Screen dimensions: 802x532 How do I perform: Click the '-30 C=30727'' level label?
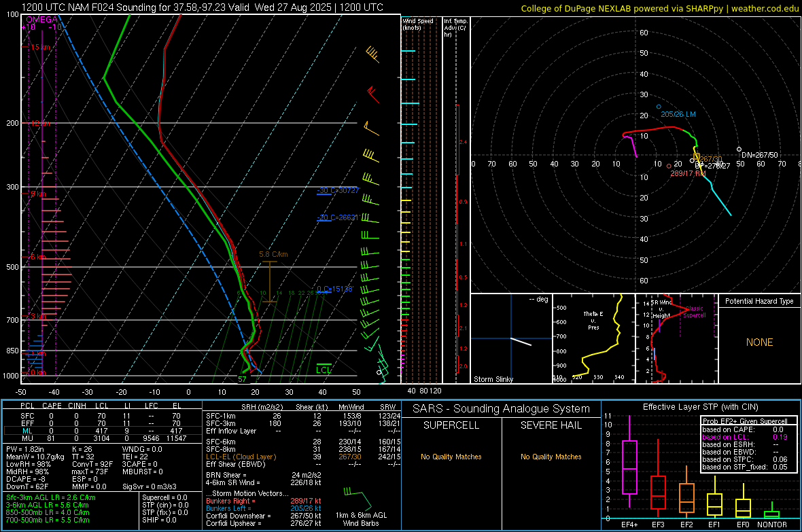[338, 190]
